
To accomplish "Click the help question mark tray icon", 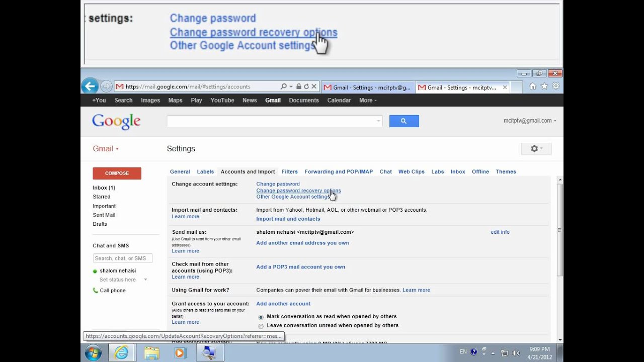I will tap(473, 352).
